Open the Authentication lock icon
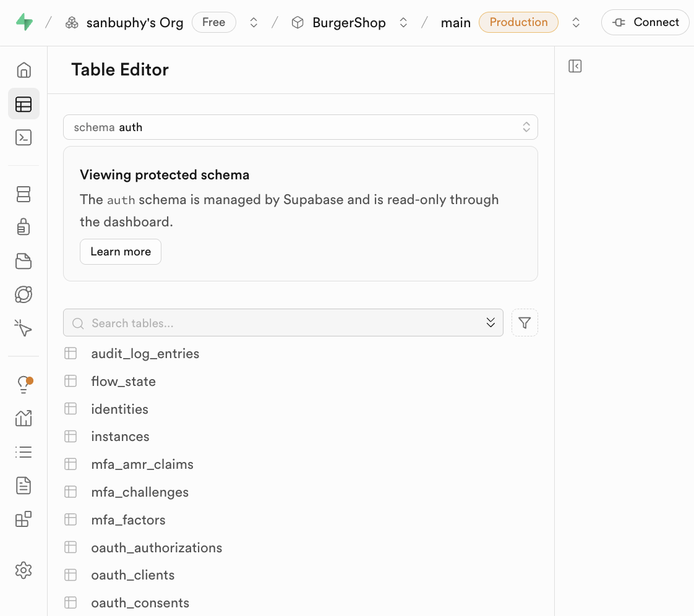The image size is (694, 616). coord(24,228)
